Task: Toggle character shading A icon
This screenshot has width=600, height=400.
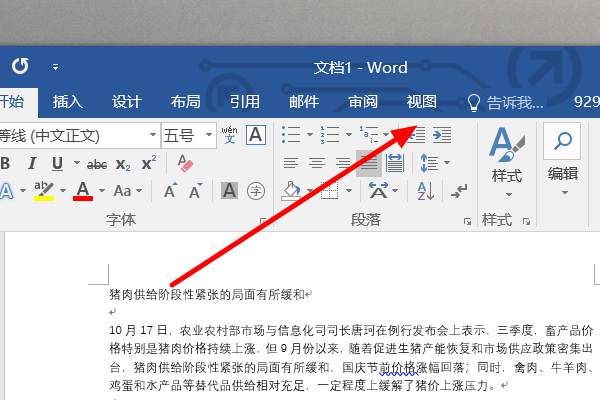Action: click(230, 190)
